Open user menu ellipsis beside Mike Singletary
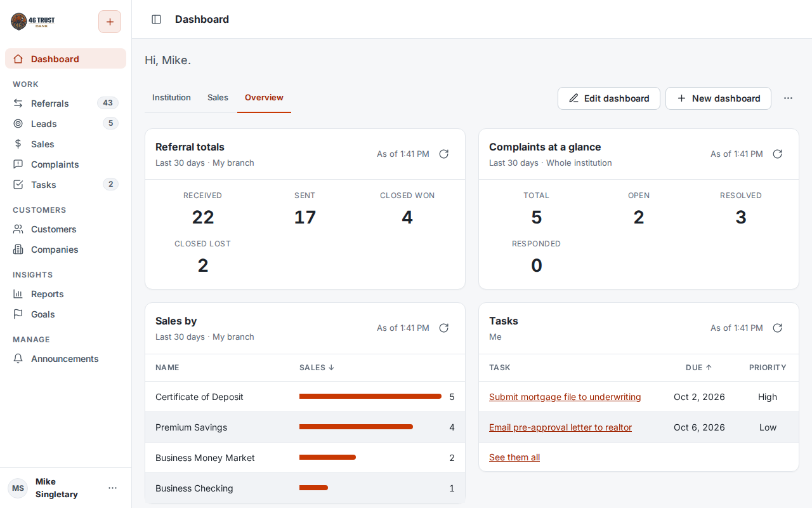The width and height of the screenshot is (812, 508). (x=112, y=488)
